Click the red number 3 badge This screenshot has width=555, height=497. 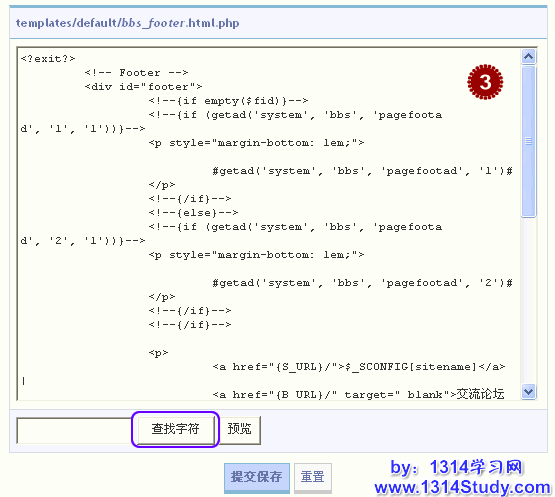[x=485, y=82]
